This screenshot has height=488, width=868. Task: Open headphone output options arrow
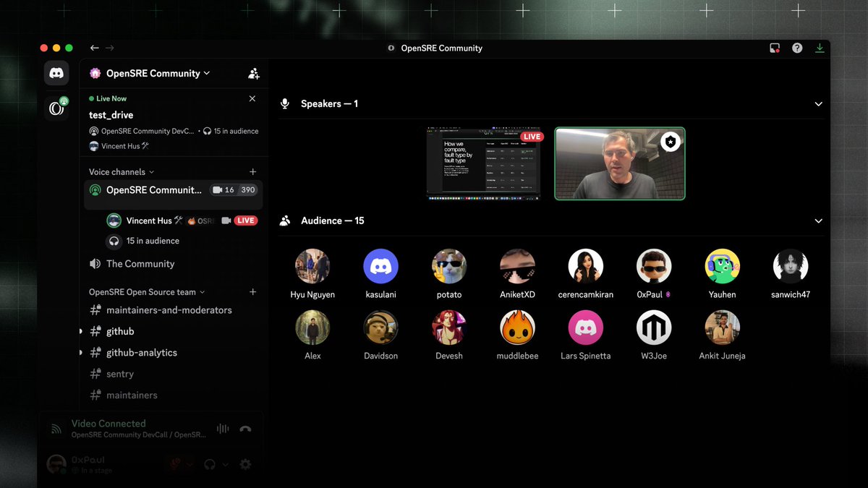click(x=225, y=464)
